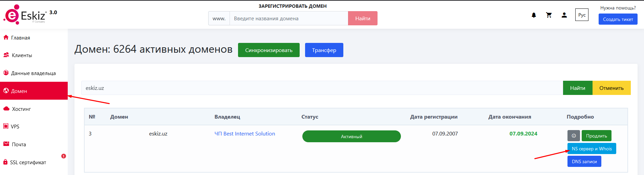
Task: Click the user profile icon
Action: click(x=564, y=15)
